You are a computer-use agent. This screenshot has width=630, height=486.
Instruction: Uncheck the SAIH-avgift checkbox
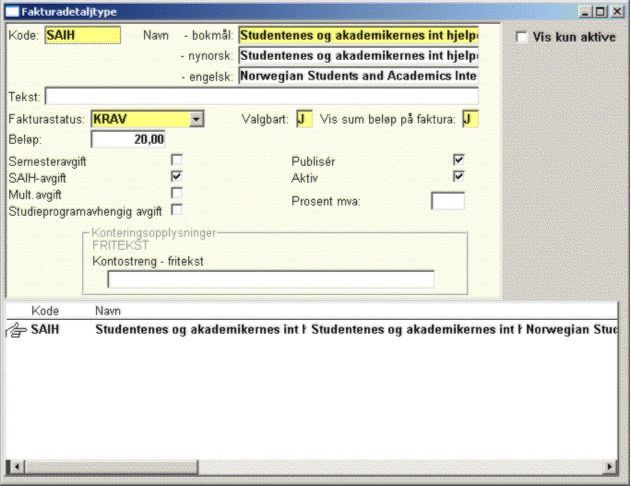pyautogui.click(x=176, y=176)
